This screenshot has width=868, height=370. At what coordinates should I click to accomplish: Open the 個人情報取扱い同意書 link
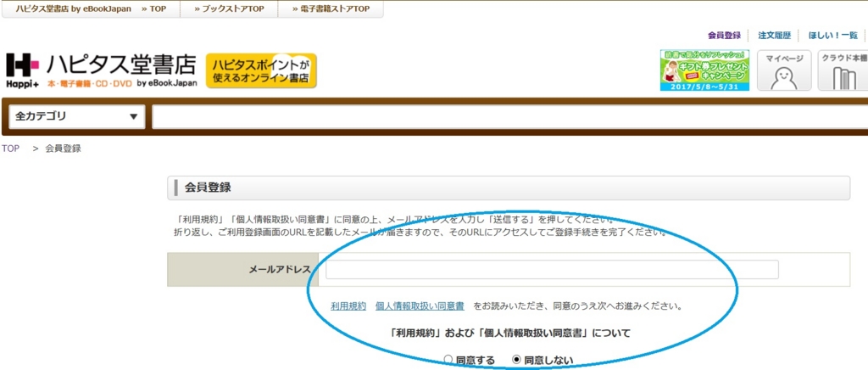point(420,306)
